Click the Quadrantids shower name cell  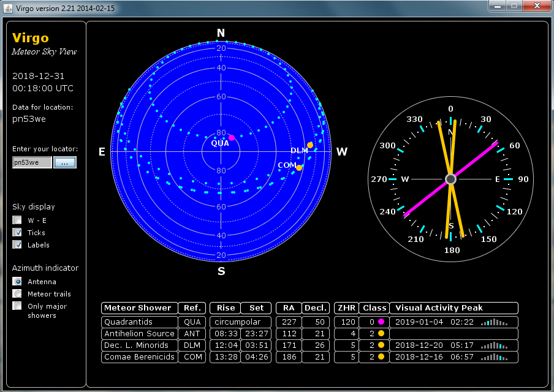pos(140,322)
